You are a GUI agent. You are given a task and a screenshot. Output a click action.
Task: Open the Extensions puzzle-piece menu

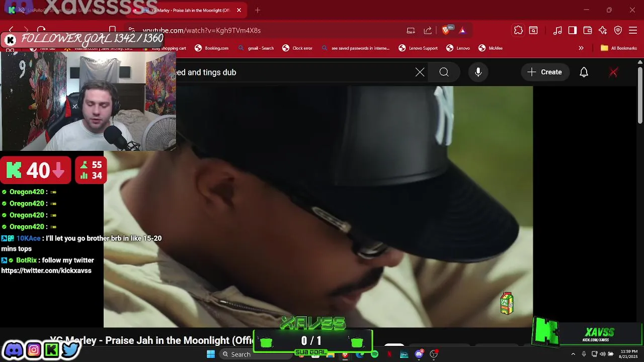pyautogui.click(x=518, y=30)
